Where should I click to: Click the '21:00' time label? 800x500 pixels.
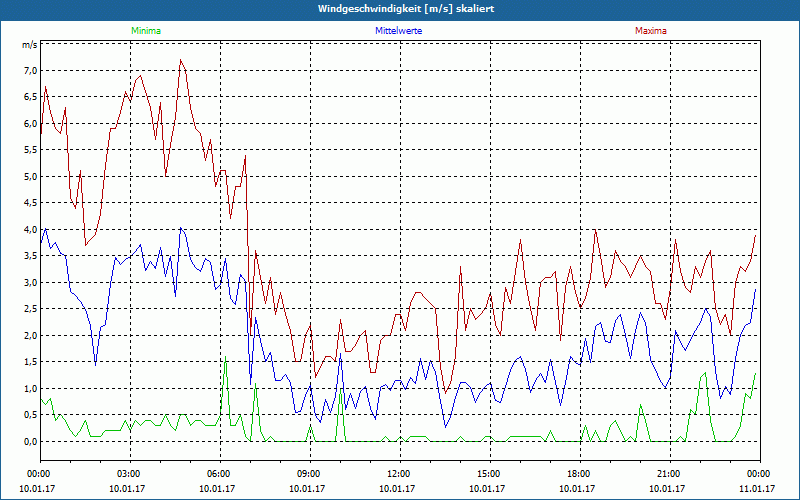(x=667, y=474)
